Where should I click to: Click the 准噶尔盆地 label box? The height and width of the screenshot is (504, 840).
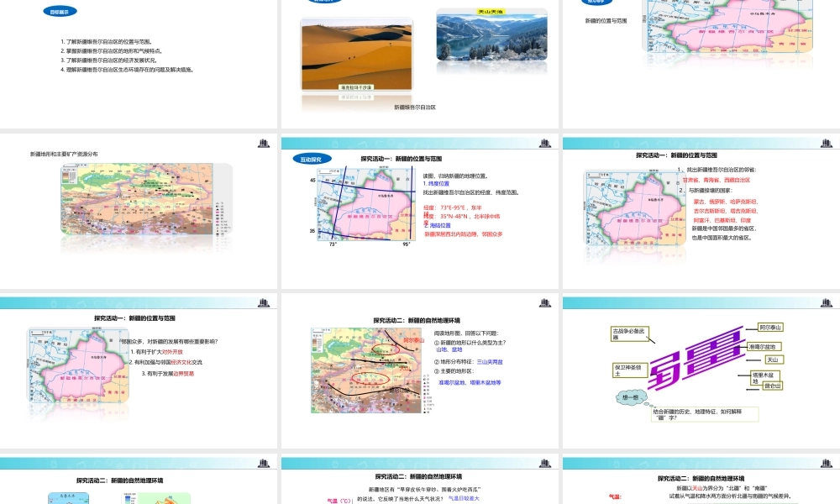(x=764, y=347)
